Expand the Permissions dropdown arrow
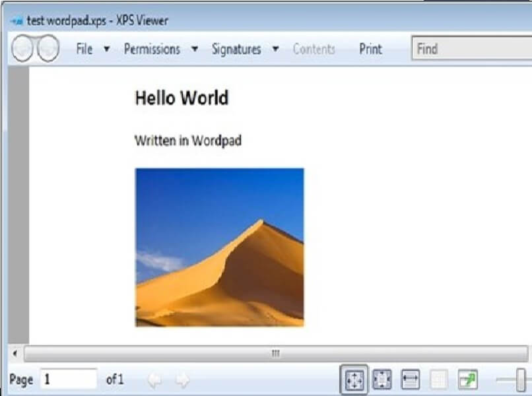Screen dimensions: 532x396 pos(195,48)
